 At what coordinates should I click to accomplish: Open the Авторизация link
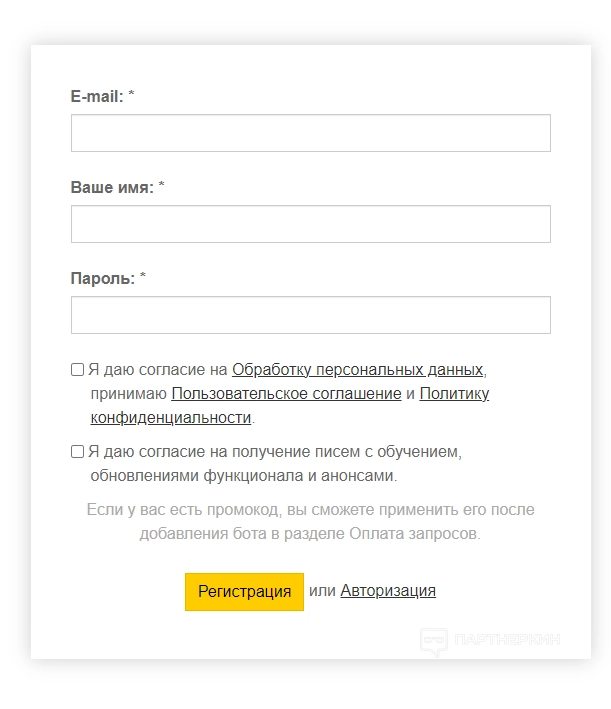tap(388, 591)
